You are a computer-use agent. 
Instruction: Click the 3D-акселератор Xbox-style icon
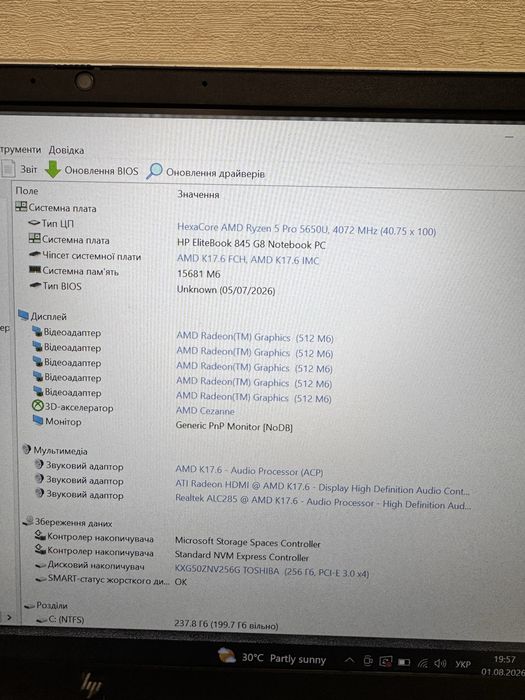pyautogui.click(x=38, y=406)
